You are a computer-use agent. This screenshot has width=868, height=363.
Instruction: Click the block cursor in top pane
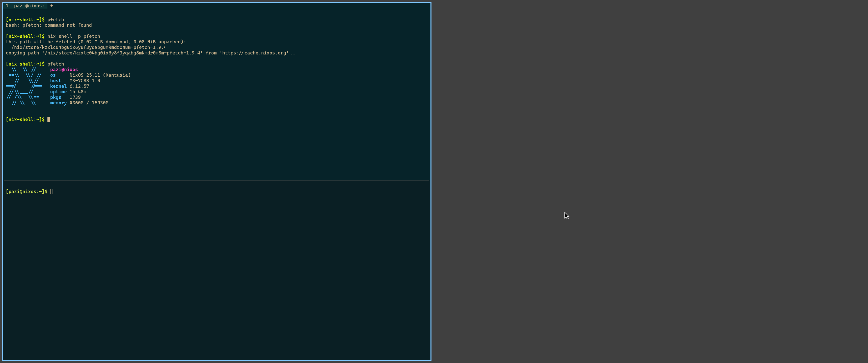pyautogui.click(x=49, y=119)
